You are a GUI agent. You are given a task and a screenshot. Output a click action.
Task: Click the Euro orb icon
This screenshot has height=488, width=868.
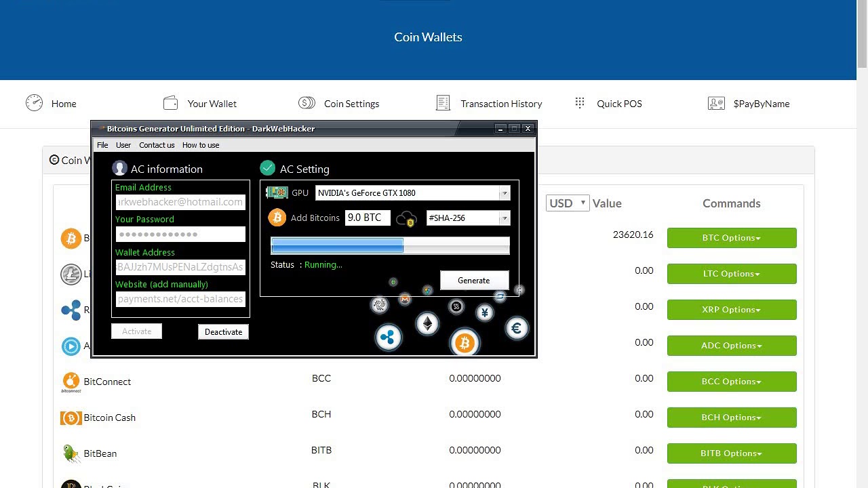pos(516,329)
